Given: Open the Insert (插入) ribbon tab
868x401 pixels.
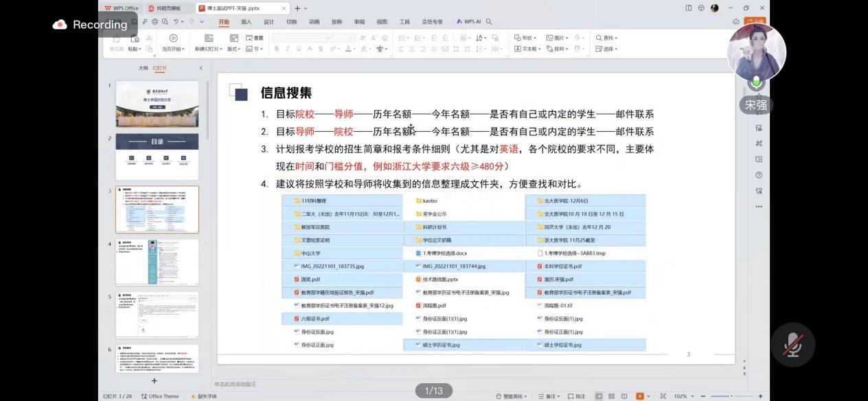Looking at the screenshot, I should pos(246,22).
